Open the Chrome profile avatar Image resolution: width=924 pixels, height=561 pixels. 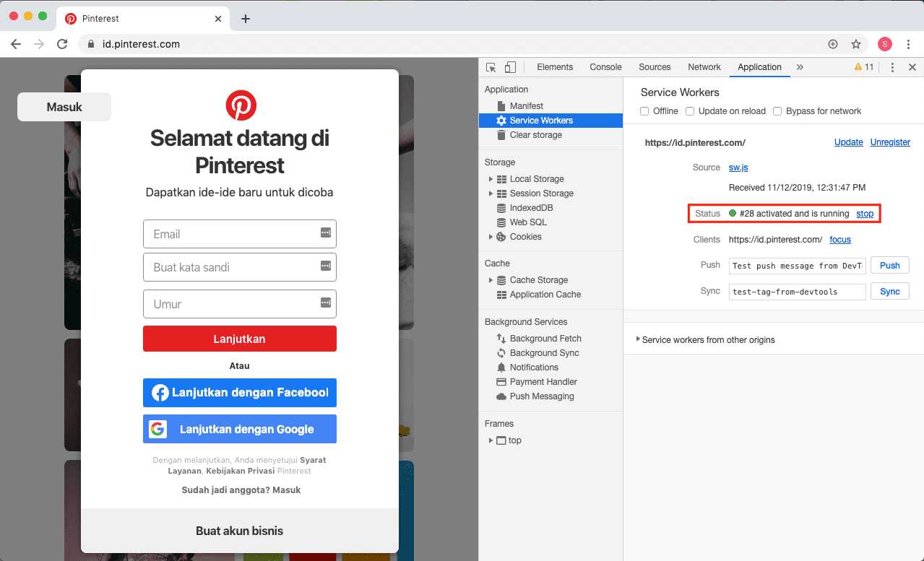pyautogui.click(x=885, y=44)
